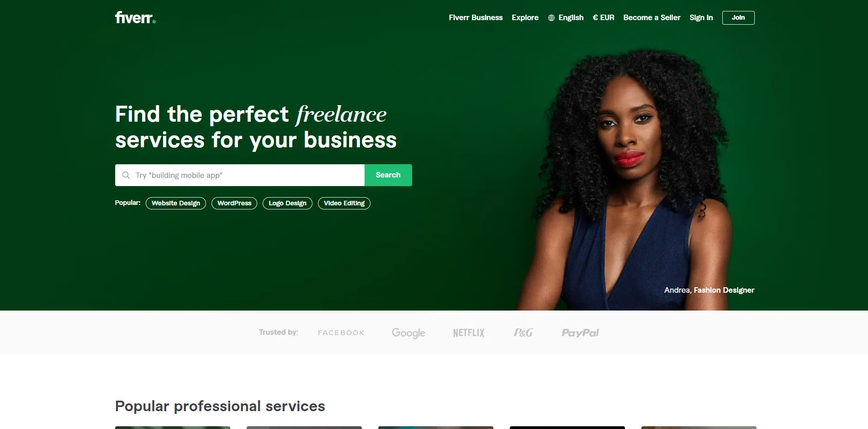Select the Video Editing popular tag
The image size is (868, 429).
coord(344,203)
